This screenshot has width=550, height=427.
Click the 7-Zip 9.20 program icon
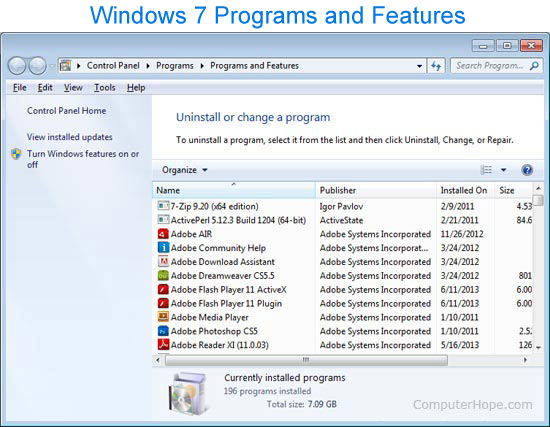[163, 206]
